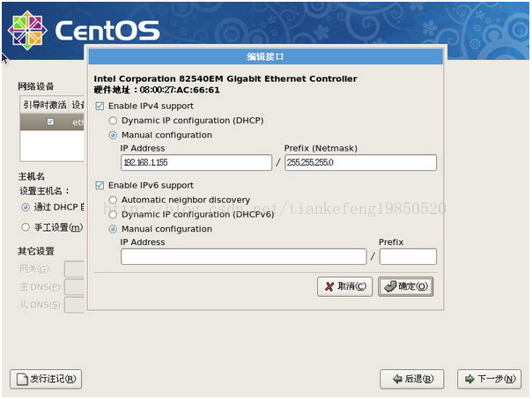Click the 网关(G) gateway field
The height and width of the screenshot is (399, 532).
coord(74,270)
